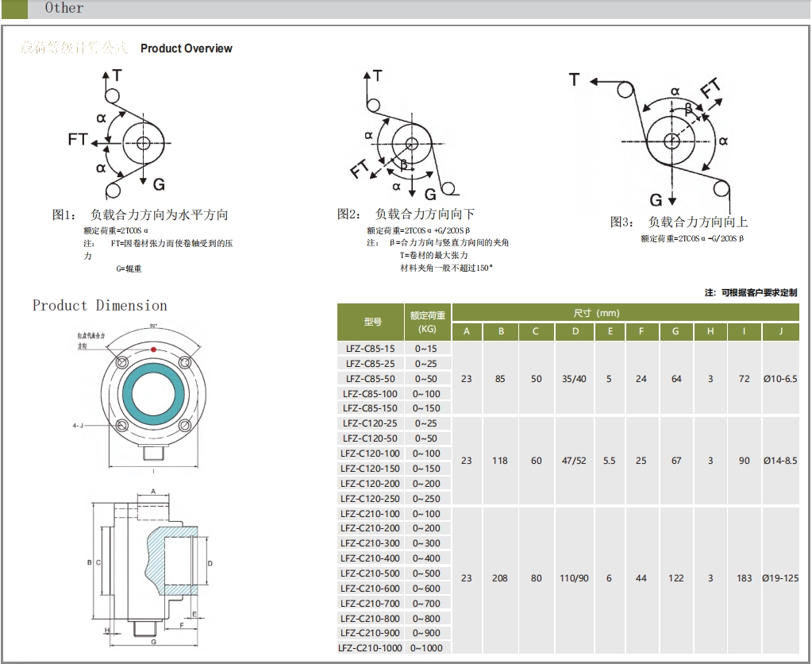Click the Ø10-6.5 value in column J
This screenshot has height=664, width=812.
[780, 379]
